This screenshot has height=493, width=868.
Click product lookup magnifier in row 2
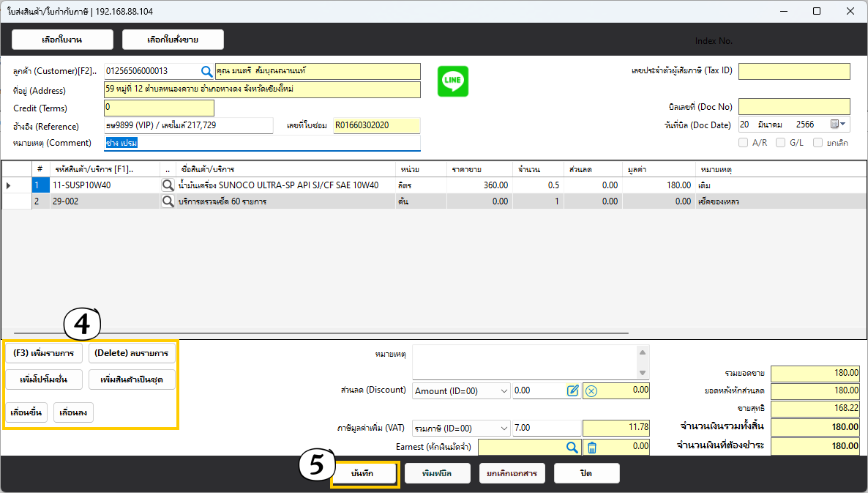pos(168,201)
